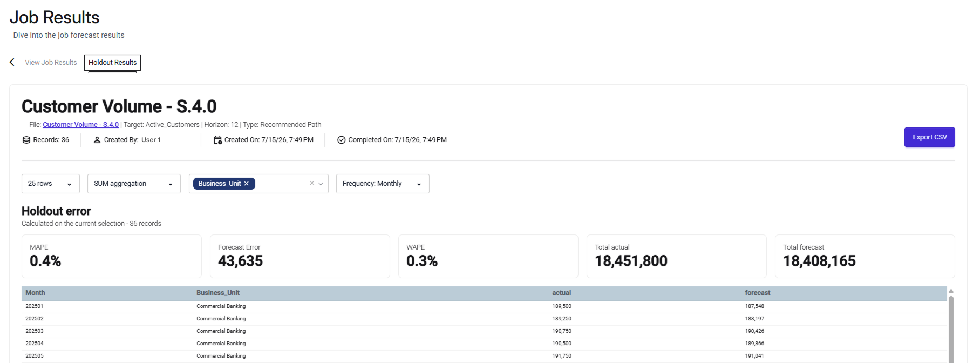Screen dimensions: 980x363
Task: Select the 202503 month cell
Action: click(35, 331)
